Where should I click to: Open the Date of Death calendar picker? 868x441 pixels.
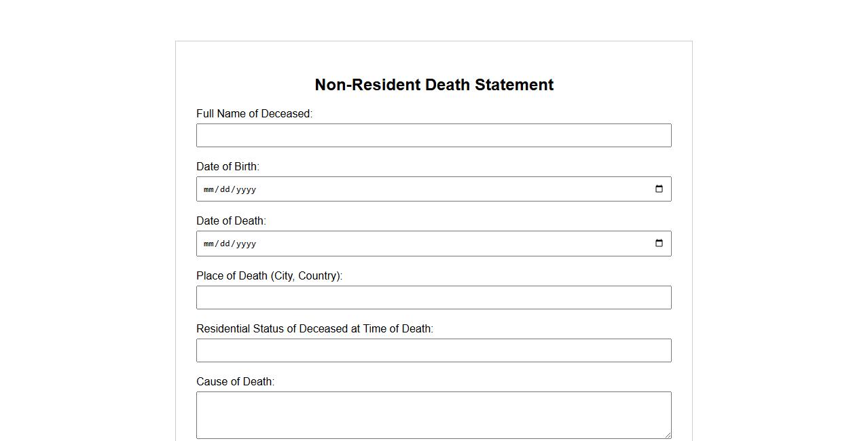coord(659,244)
